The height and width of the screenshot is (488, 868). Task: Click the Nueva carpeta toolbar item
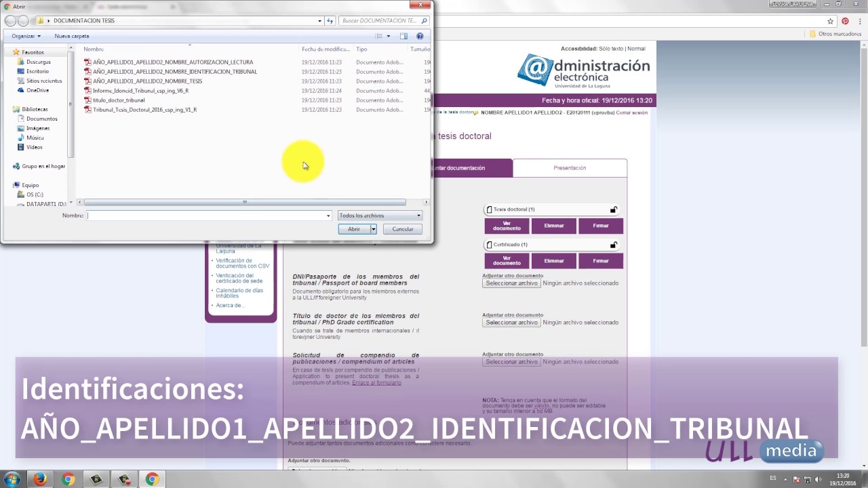click(x=72, y=36)
